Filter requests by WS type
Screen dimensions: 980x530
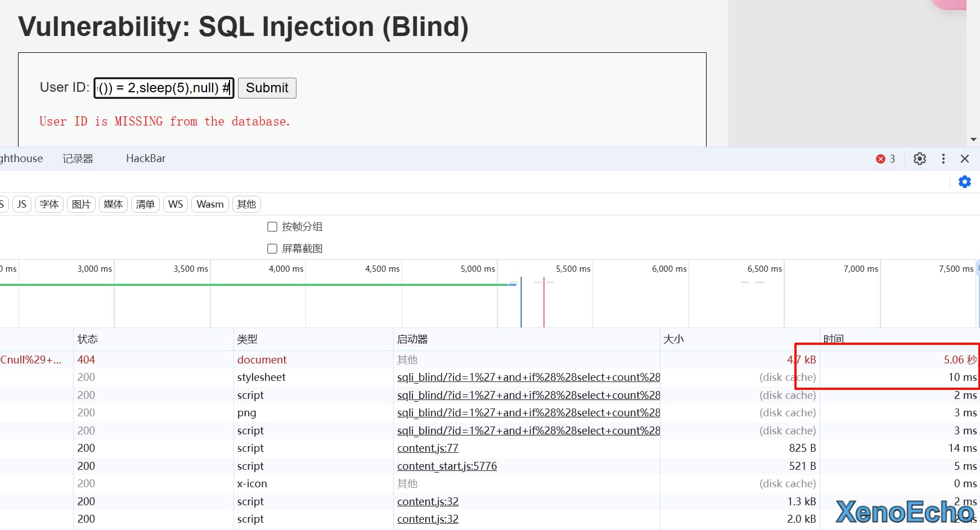pyautogui.click(x=176, y=204)
